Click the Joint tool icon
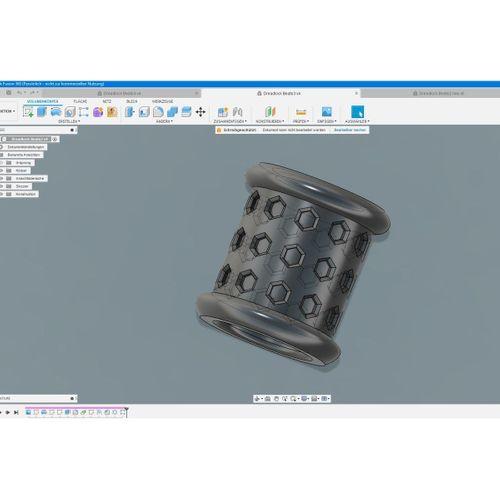 [237, 112]
